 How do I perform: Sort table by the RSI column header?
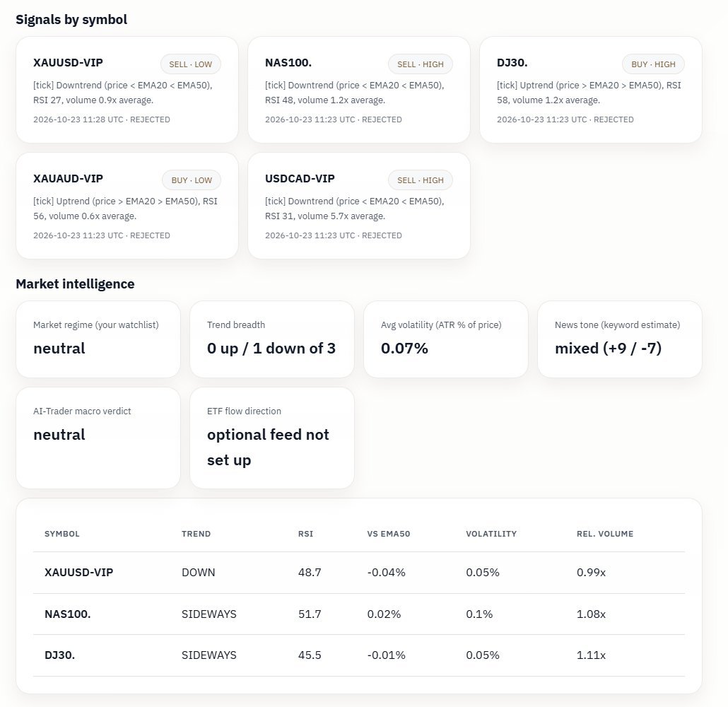click(x=305, y=534)
